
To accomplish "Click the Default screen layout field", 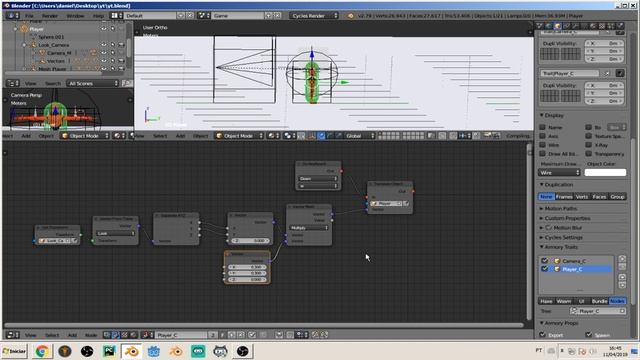I will point(150,16).
